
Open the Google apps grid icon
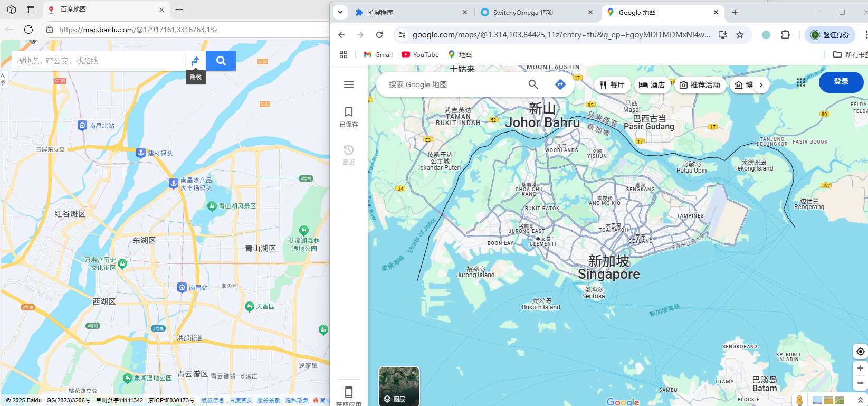(x=801, y=82)
